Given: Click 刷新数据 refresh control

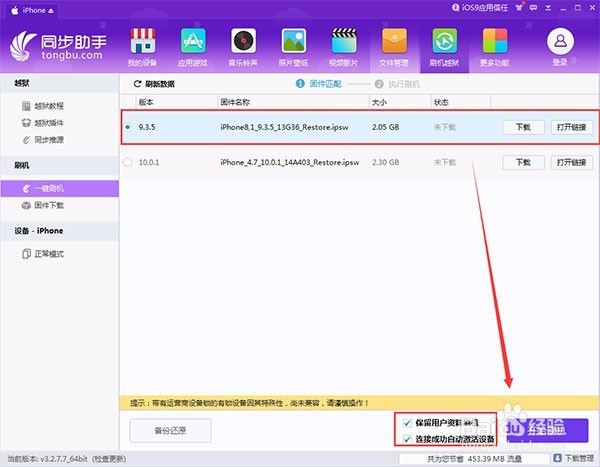Looking at the screenshot, I should (x=154, y=84).
